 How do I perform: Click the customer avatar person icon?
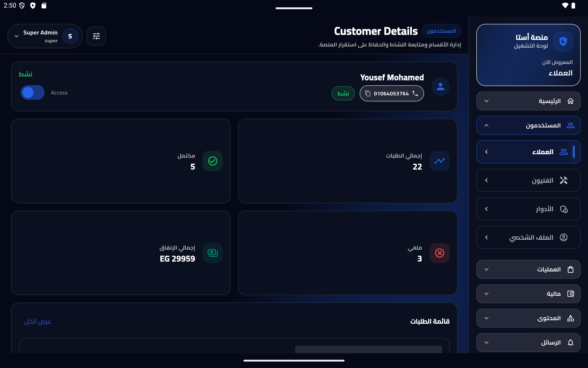coord(440,86)
